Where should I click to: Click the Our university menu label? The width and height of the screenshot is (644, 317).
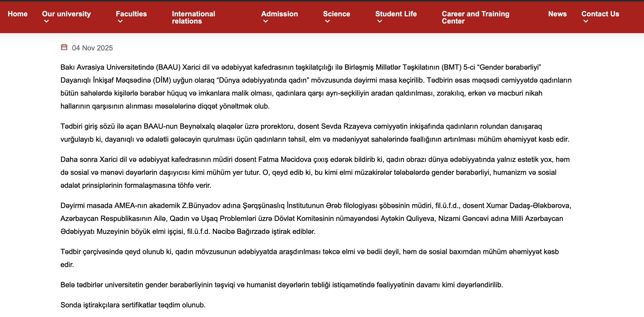tap(66, 14)
